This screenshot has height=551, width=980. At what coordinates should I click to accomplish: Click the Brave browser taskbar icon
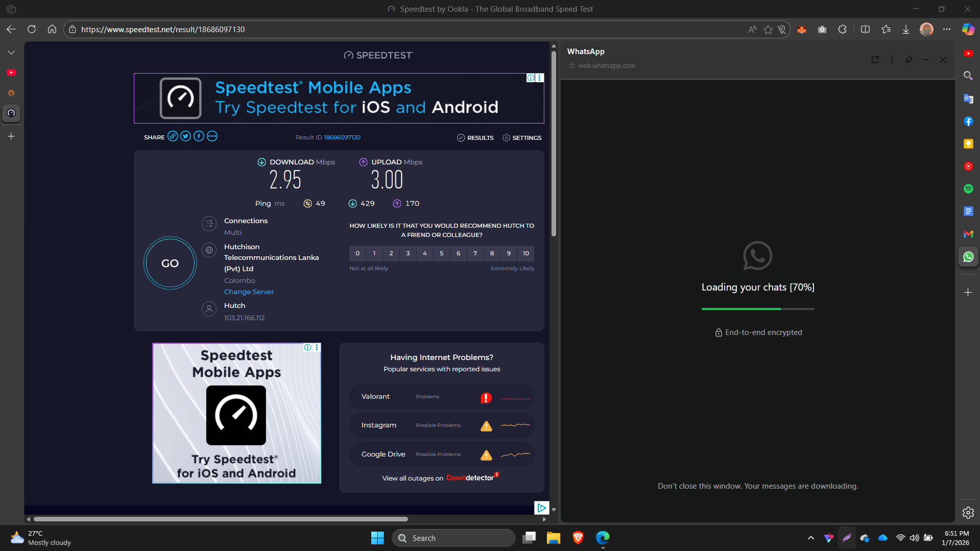pyautogui.click(x=578, y=538)
